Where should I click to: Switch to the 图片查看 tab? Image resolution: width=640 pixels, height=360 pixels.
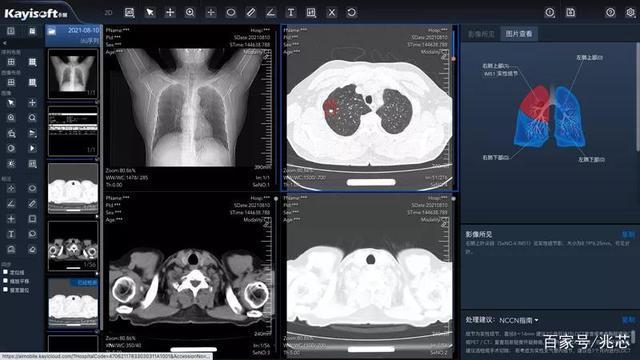(x=519, y=34)
